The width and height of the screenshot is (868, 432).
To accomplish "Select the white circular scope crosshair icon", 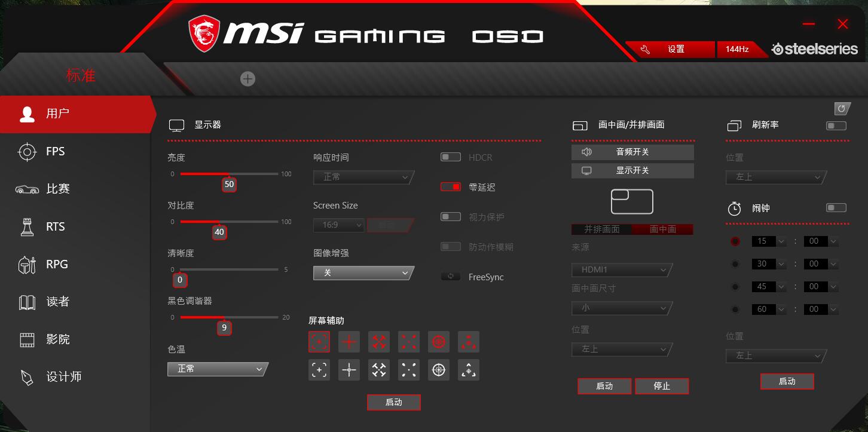I will 438,370.
